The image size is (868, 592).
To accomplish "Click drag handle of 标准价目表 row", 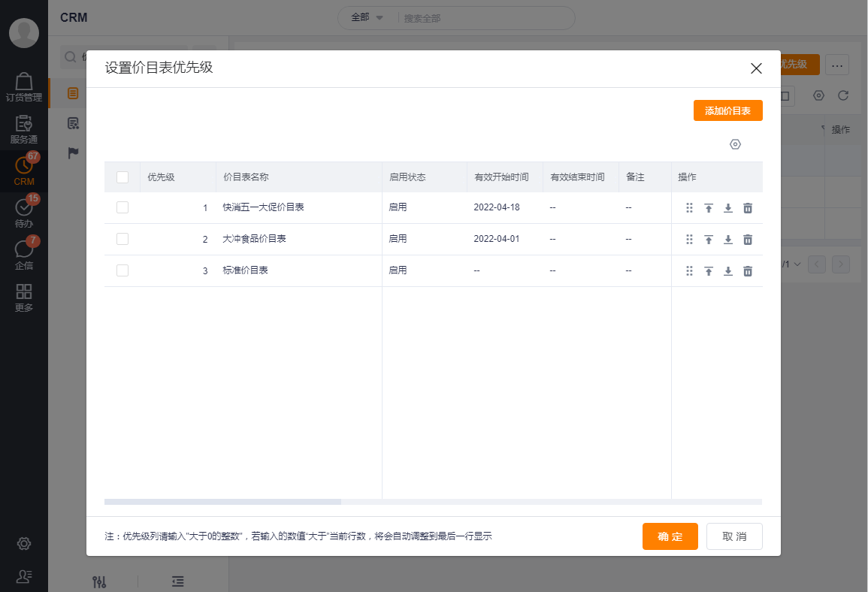I will pos(689,271).
